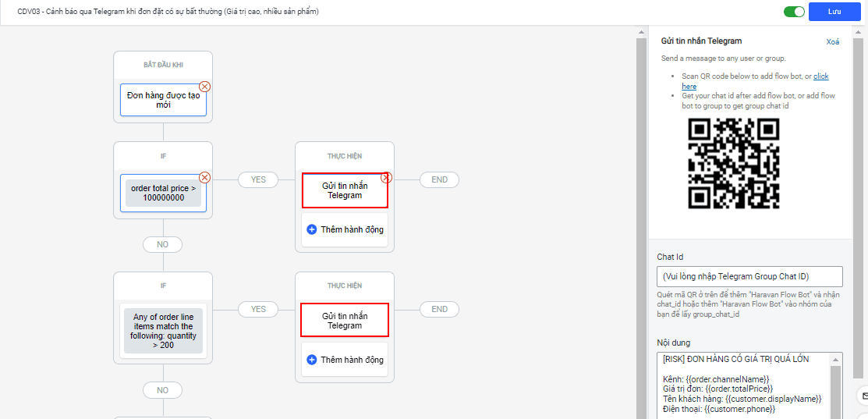This screenshot has width=868, height=419.
Task: Click plus icon in second Thêm hành động
Action: coord(312,360)
